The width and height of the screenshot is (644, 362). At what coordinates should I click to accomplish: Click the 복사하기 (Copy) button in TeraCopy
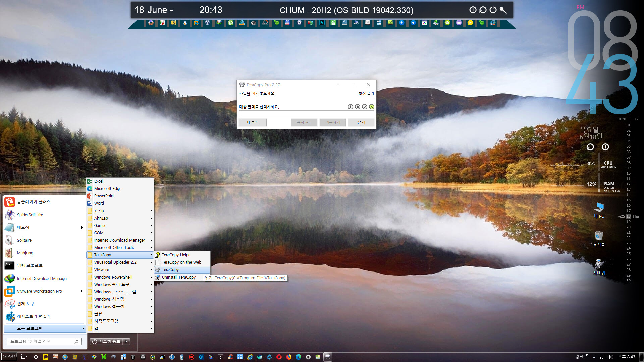click(304, 122)
